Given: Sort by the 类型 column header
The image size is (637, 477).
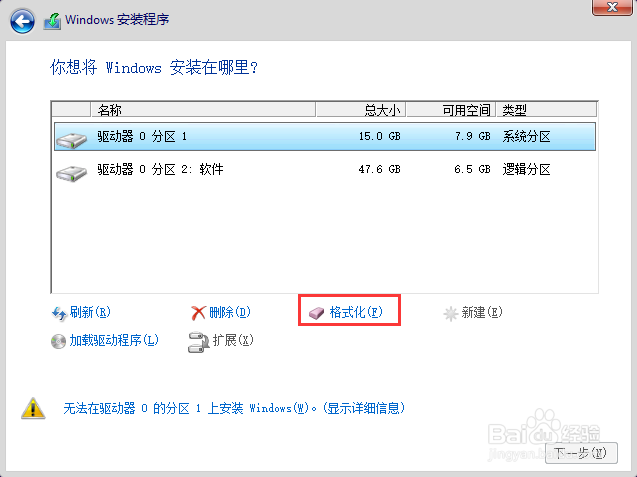Looking at the screenshot, I should tap(546, 110).
